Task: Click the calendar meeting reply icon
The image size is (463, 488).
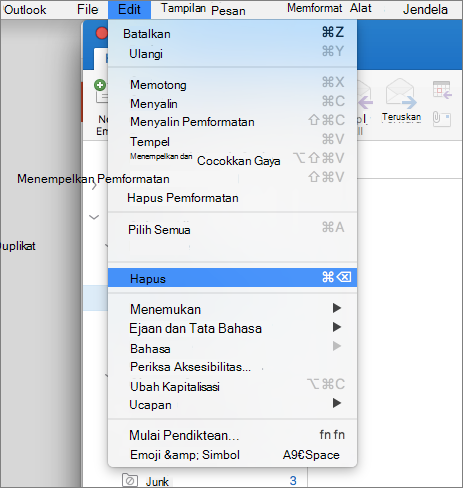Action: [x=442, y=90]
